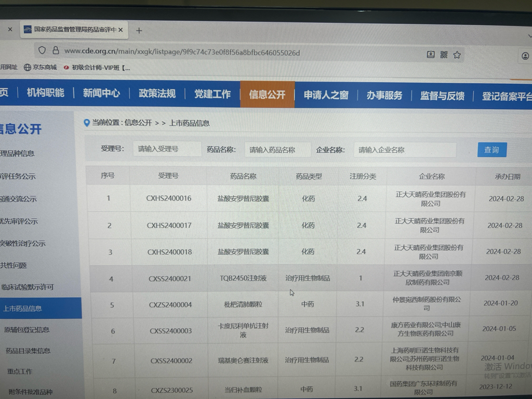Click the 药品类型 column header
This screenshot has height=399, width=532.
coord(309,177)
